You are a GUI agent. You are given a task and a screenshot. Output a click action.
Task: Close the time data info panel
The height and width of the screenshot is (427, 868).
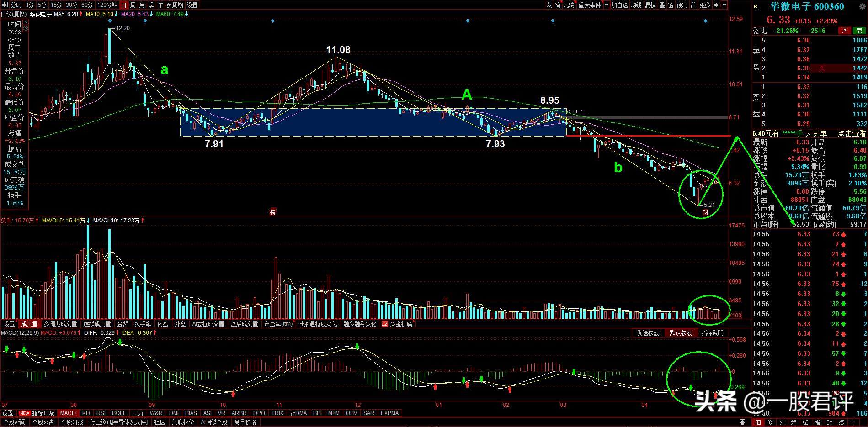pos(26,22)
